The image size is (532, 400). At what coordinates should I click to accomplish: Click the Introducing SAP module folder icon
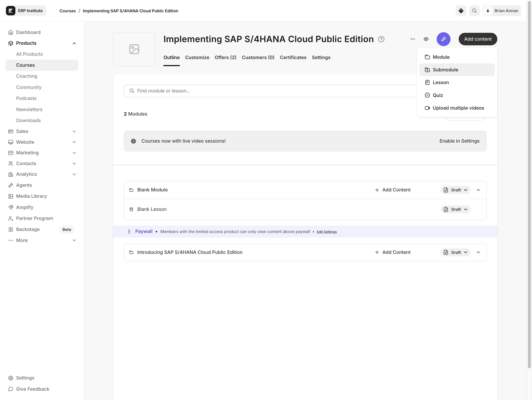point(131,252)
